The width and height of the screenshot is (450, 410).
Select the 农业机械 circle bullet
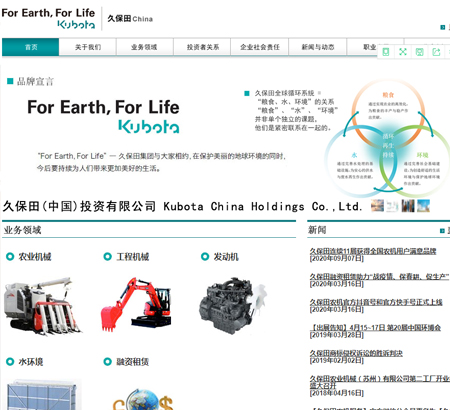10,256
